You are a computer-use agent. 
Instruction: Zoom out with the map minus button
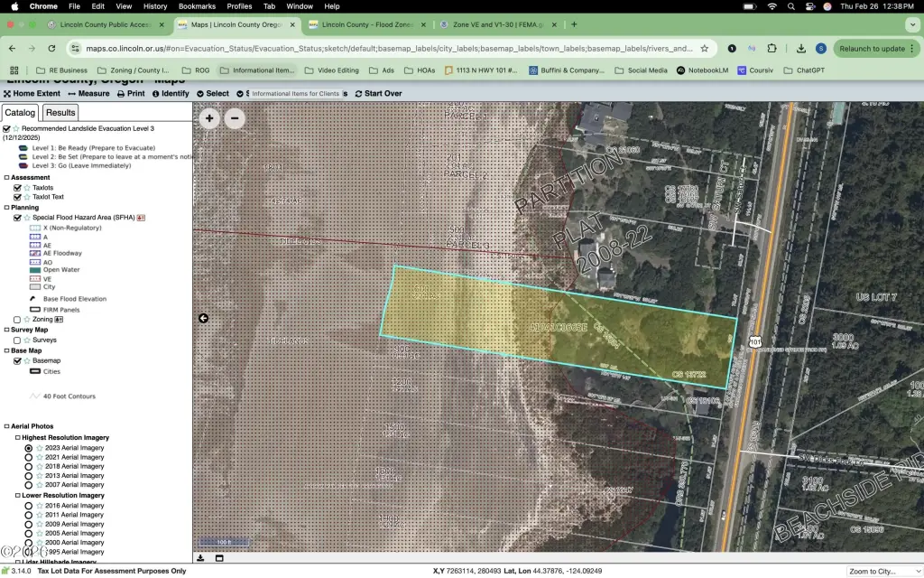tap(235, 118)
